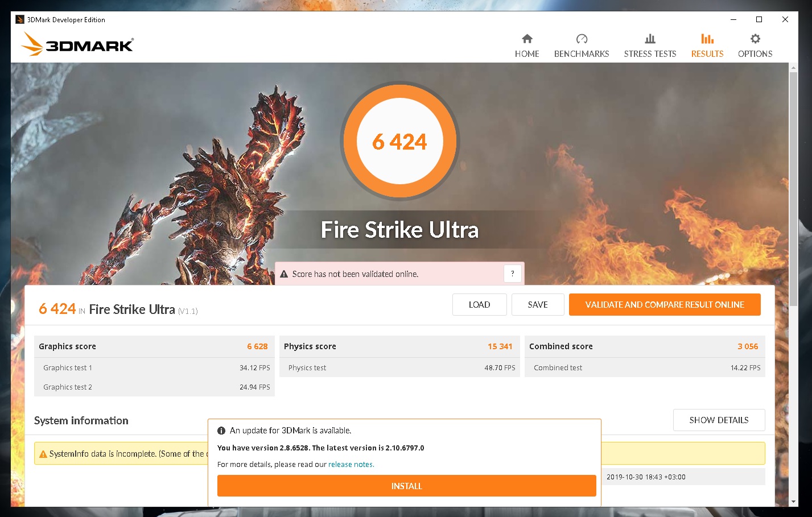Click the SystemInfo warning triangle icon
The height and width of the screenshot is (517, 812).
pos(43,454)
